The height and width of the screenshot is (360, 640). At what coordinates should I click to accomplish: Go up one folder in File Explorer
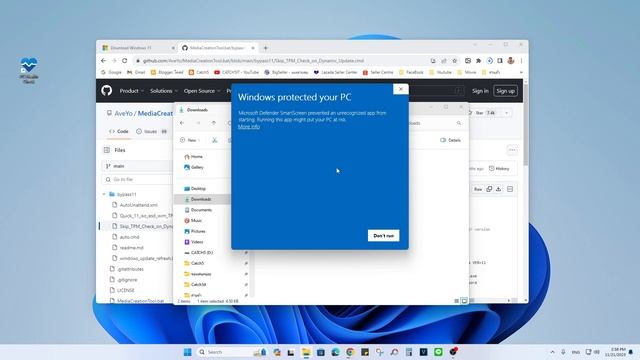[x=213, y=123]
